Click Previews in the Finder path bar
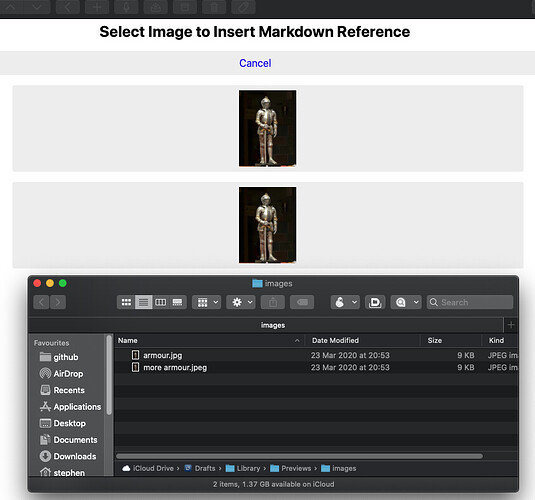 pos(291,468)
